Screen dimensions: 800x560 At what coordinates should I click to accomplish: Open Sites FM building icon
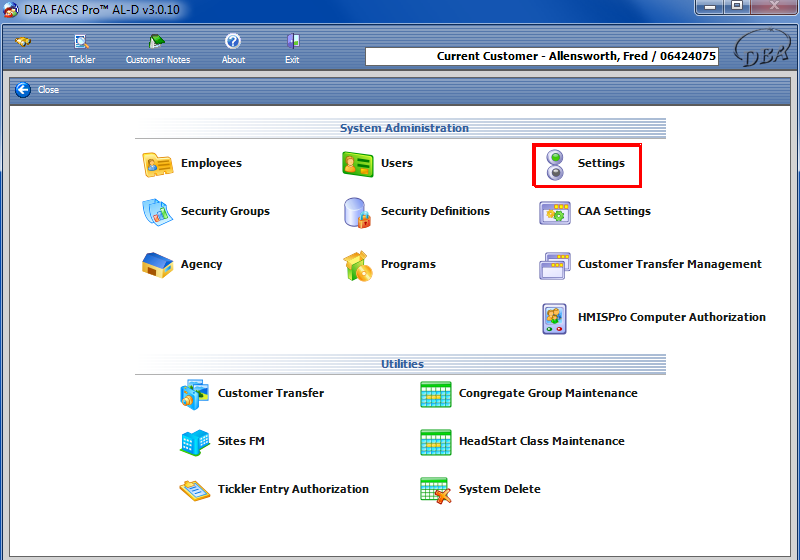[195, 442]
